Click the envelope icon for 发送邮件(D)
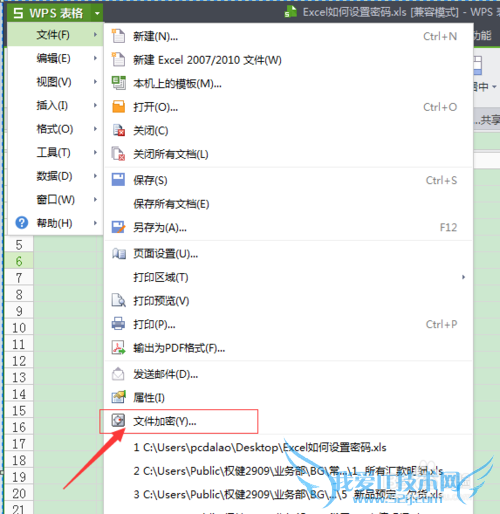Viewport: 500px width, 514px height. (118, 374)
